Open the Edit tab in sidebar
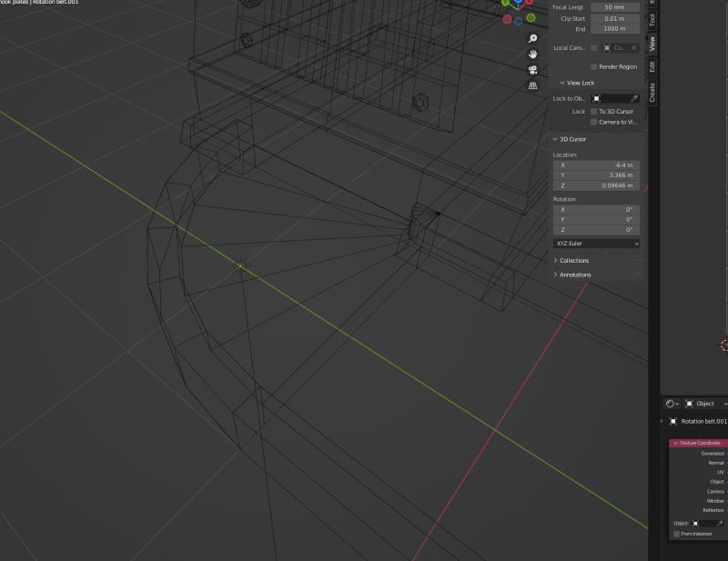728x561 pixels. point(652,67)
